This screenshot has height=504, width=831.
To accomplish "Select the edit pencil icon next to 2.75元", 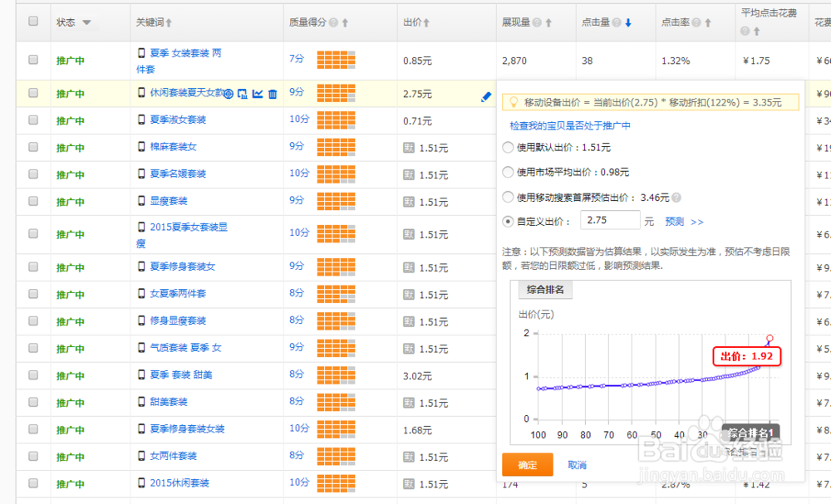I will coord(485,96).
